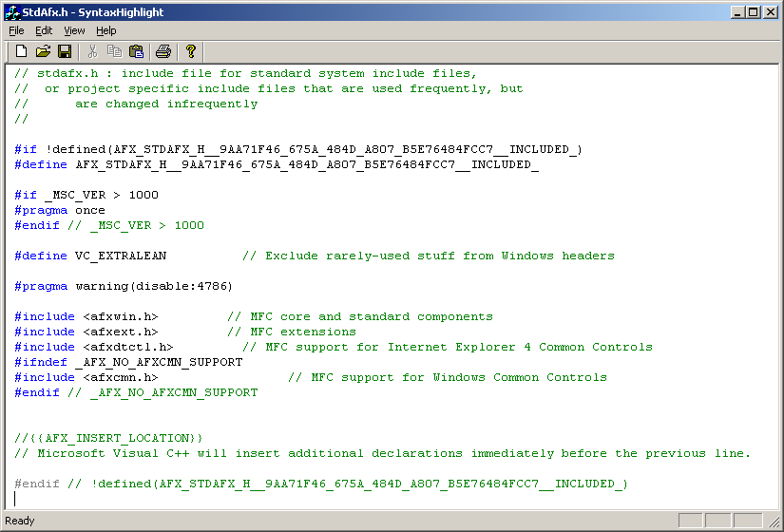
Task: Open the Help menu
Action: pos(105,30)
